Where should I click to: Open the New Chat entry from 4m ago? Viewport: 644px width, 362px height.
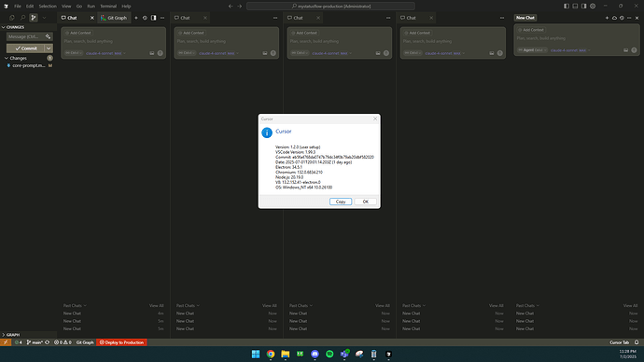113,313
